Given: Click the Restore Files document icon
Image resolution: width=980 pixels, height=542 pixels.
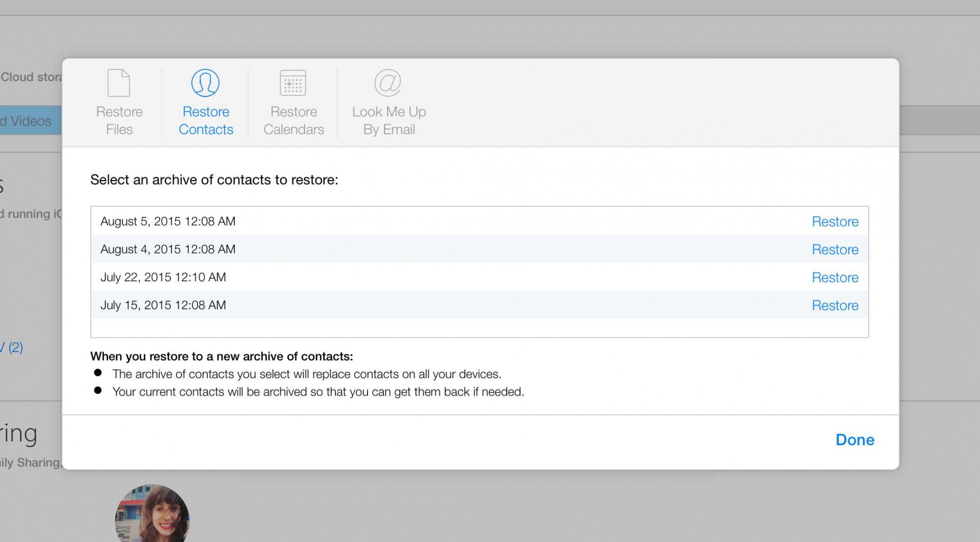Looking at the screenshot, I should [119, 83].
